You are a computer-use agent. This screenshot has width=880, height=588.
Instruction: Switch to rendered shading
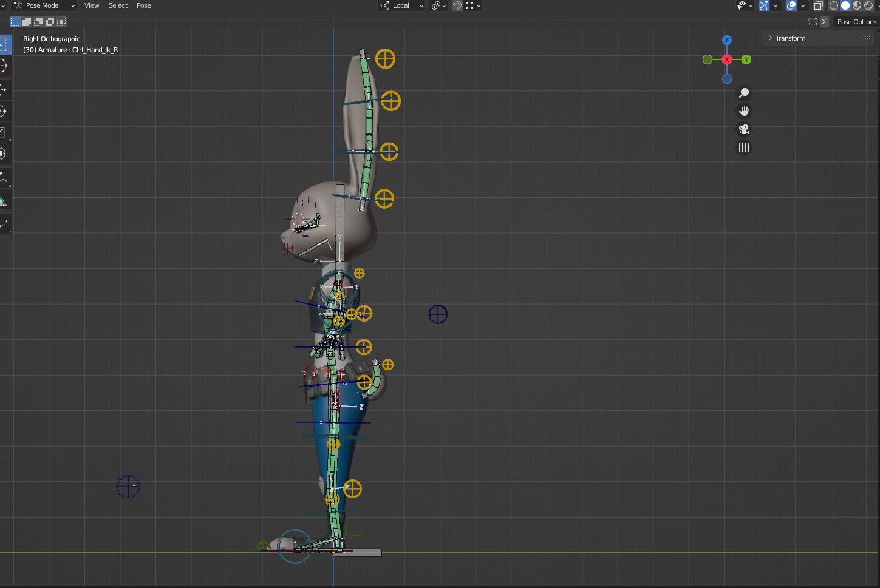(868, 5)
